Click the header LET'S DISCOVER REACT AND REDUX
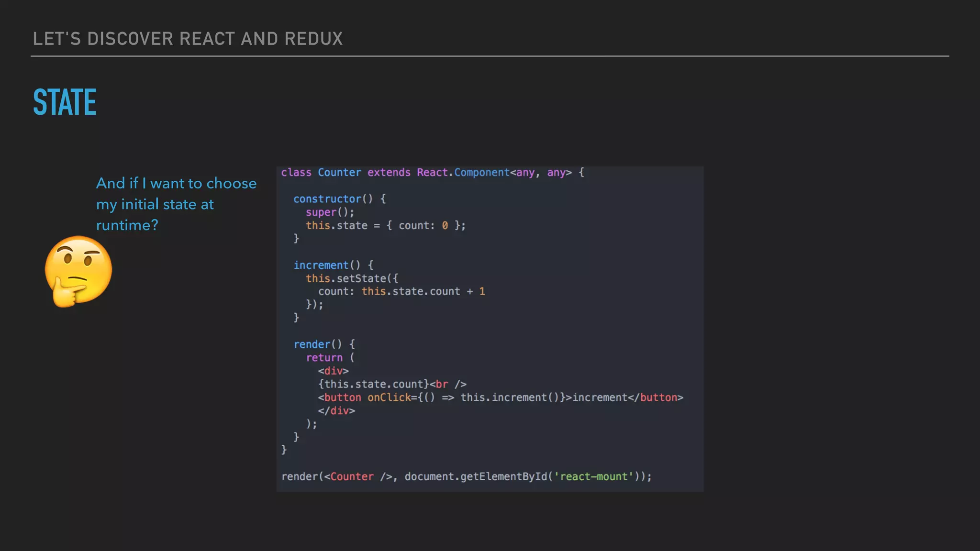Screen dimensions: 980x551 pos(188,39)
